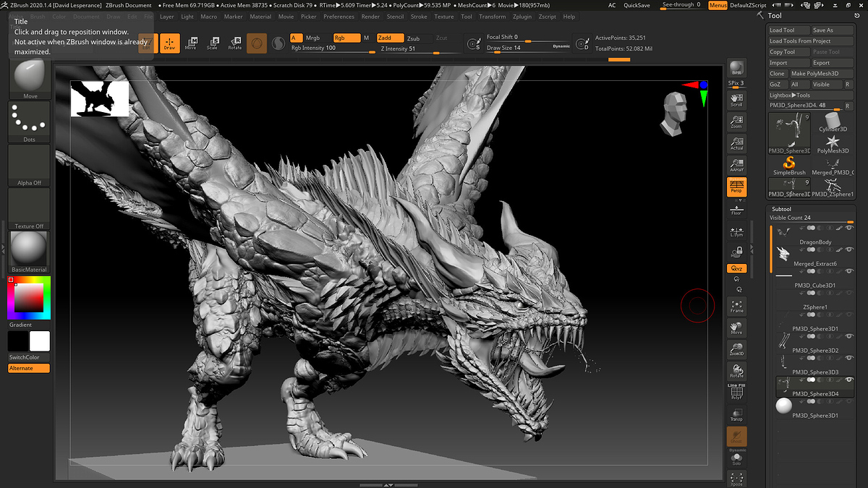Open the Preferences menu
The height and width of the screenshot is (488, 868).
tap(339, 17)
